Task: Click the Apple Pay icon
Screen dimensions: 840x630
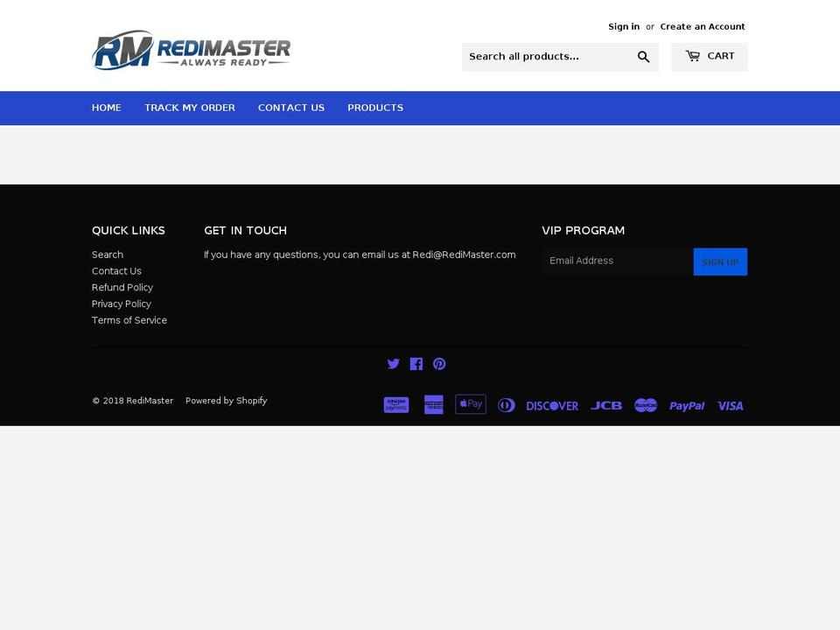Action: (x=471, y=404)
